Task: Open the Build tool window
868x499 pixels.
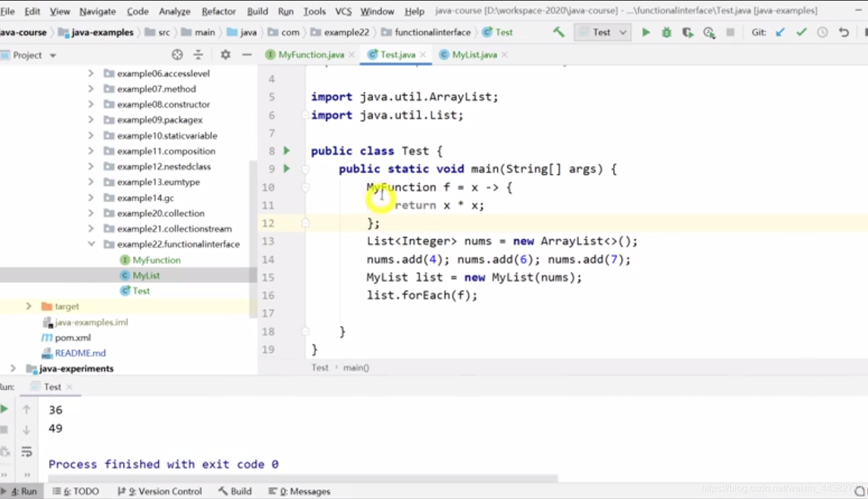Action: tap(235, 491)
